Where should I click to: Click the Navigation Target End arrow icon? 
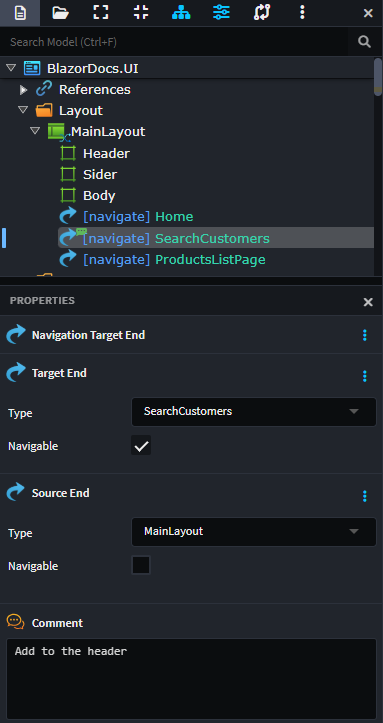pos(16,335)
